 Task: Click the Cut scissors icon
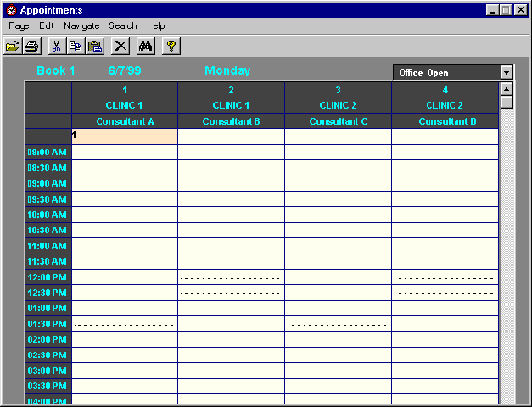click(x=56, y=46)
